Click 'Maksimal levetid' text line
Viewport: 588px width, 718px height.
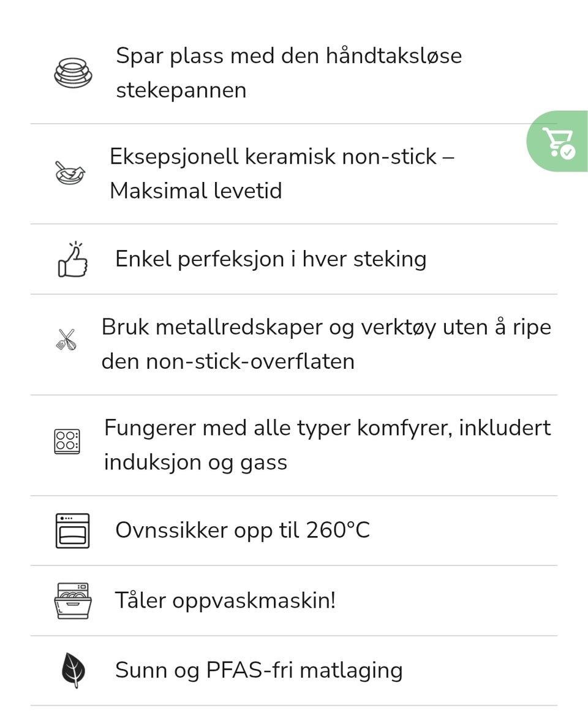point(196,191)
